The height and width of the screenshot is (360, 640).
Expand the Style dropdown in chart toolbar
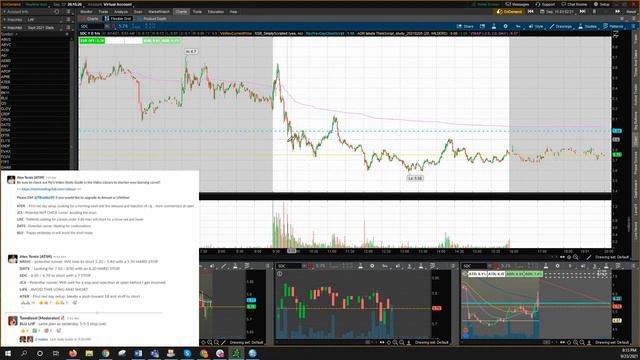click(536, 26)
